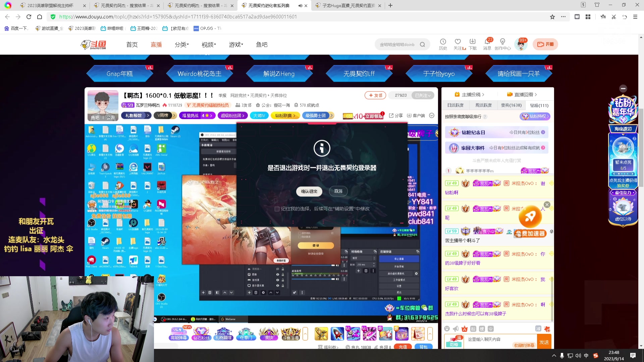Open 任意门 portal icon
This screenshot has height=362, width=644.
pyautogui.click(x=246, y=334)
